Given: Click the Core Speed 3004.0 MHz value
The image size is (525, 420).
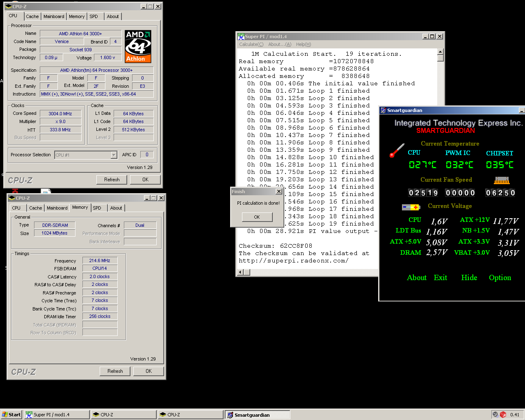Looking at the screenshot, I should tap(60, 114).
